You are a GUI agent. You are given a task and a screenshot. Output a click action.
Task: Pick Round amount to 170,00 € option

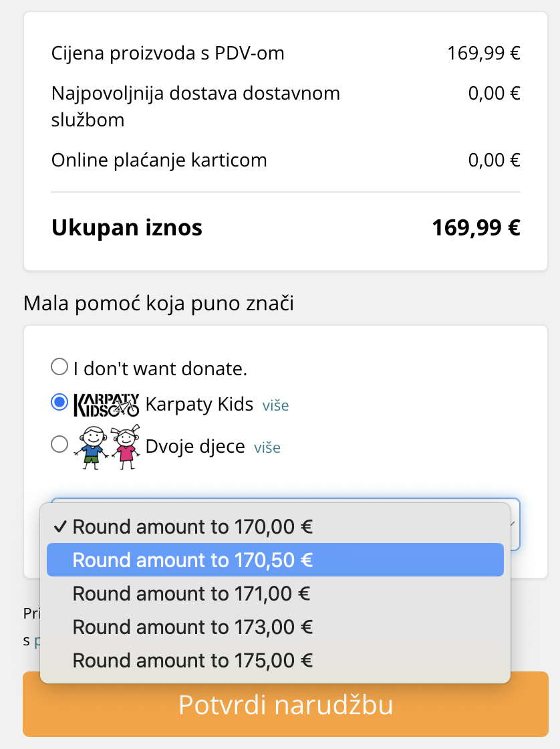(192, 527)
